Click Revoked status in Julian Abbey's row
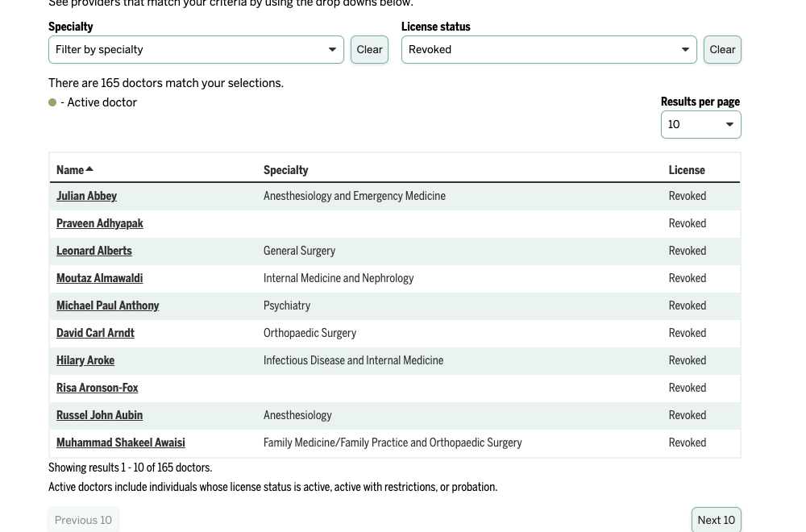Image resolution: width=806 pixels, height=532 pixels. [x=688, y=196]
